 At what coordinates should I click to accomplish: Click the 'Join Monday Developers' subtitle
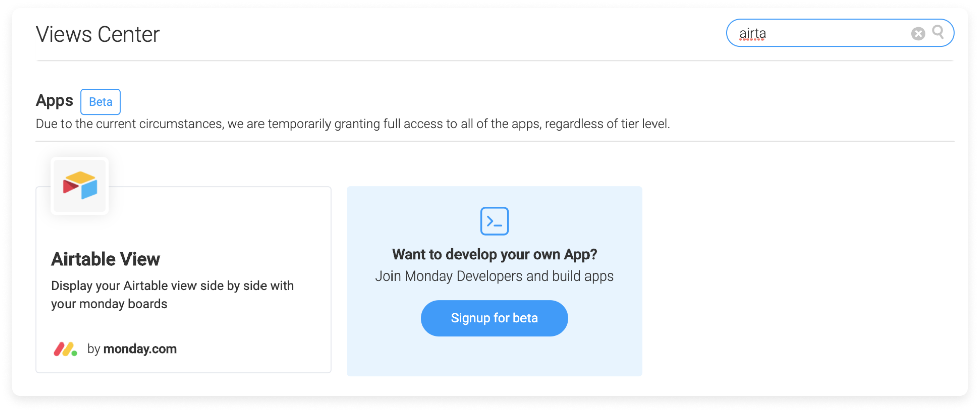click(x=494, y=276)
